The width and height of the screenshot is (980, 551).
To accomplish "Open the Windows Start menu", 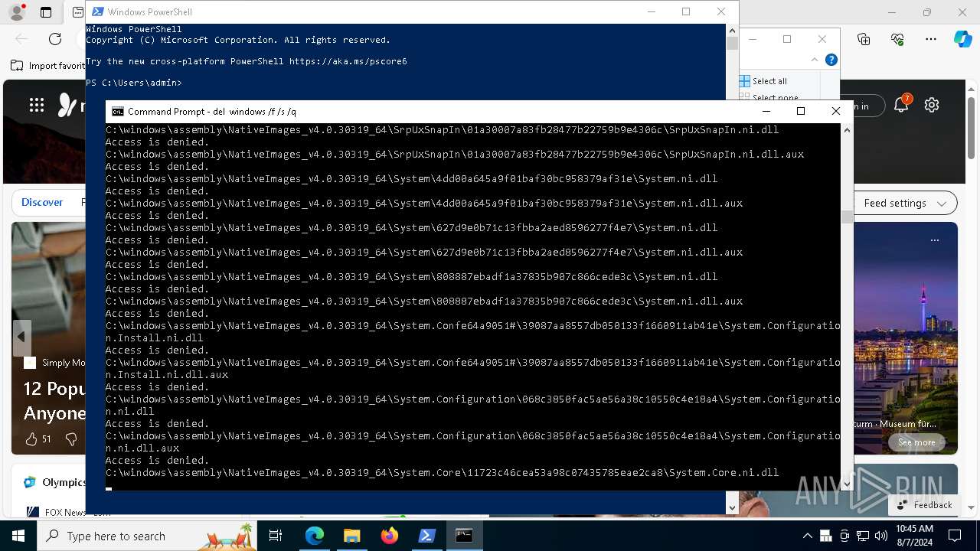I will point(18,536).
